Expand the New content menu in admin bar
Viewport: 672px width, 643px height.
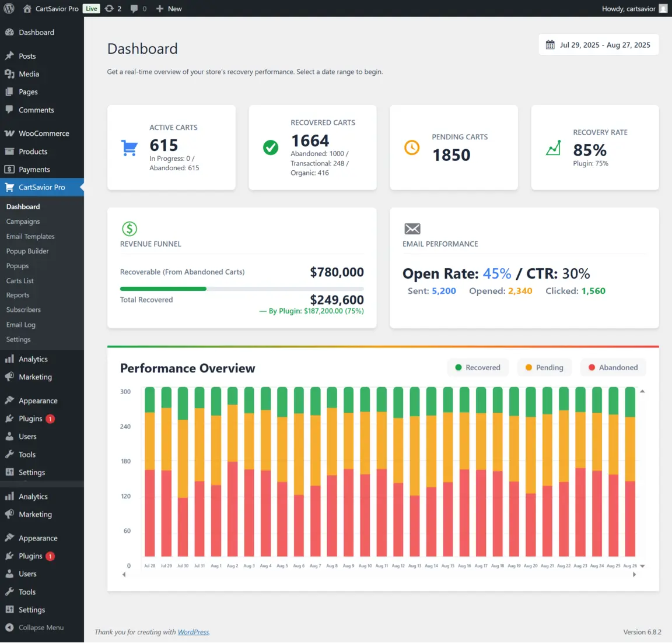(169, 9)
